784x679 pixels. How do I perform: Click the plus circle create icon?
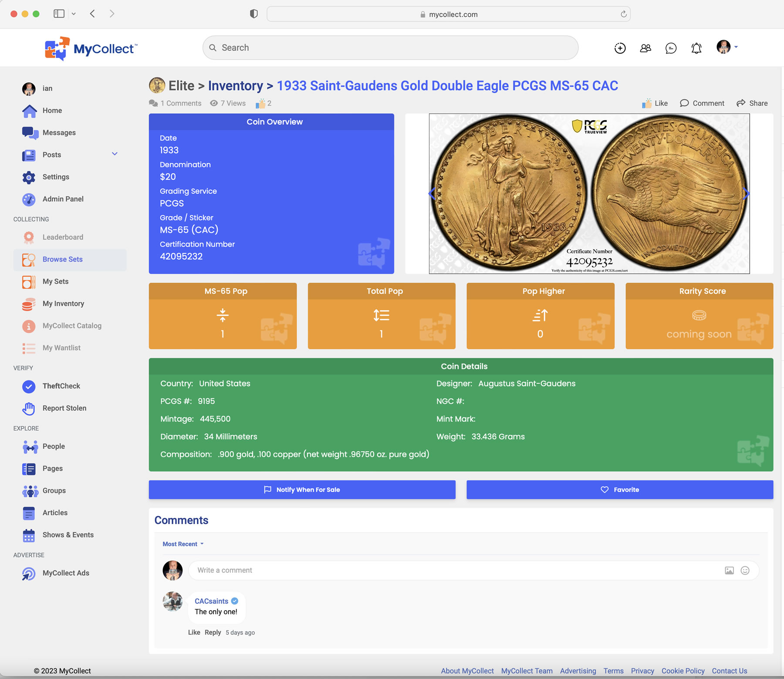click(x=620, y=48)
